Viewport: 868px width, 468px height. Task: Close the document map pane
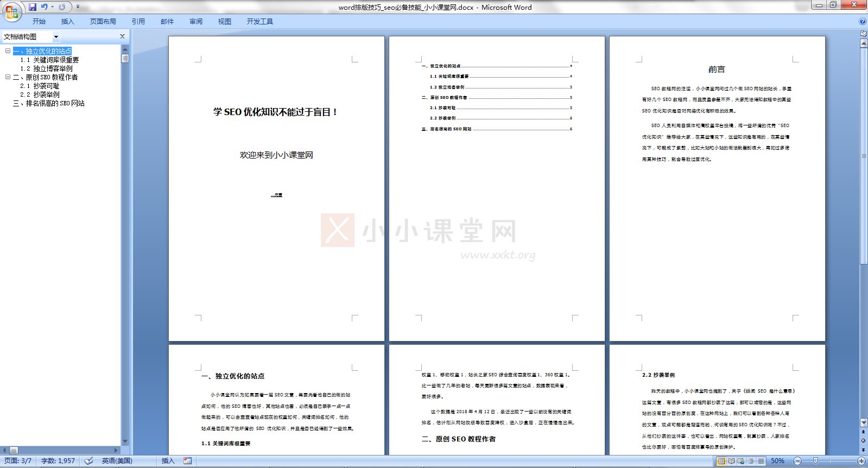tap(122, 36)
